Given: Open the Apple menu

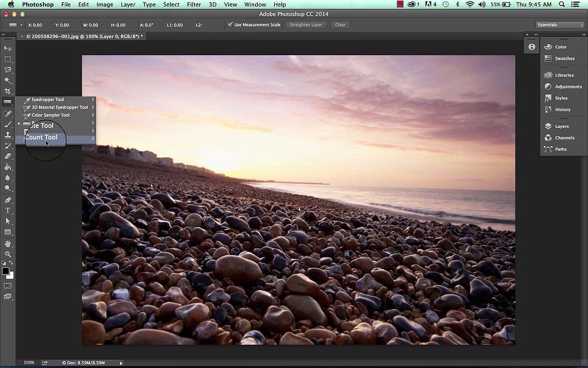Looking at the screenshot, I should tap(11, 5).
